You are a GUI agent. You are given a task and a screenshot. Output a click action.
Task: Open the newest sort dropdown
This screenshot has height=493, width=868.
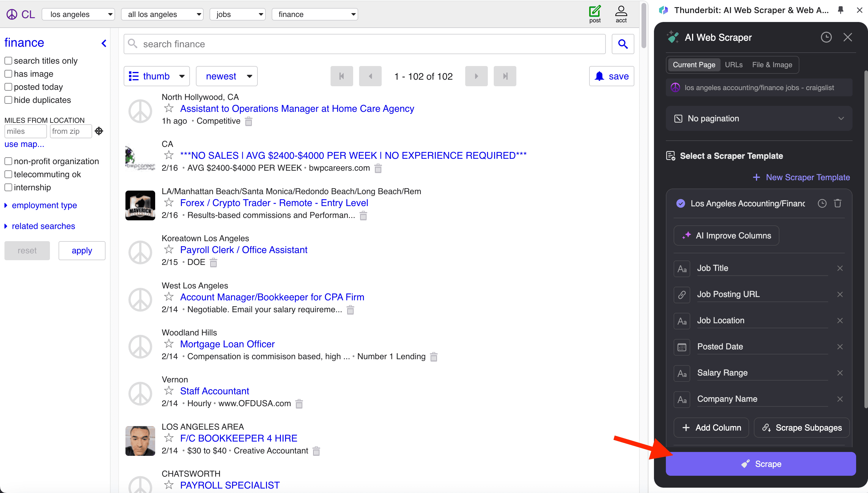point(227,76)
